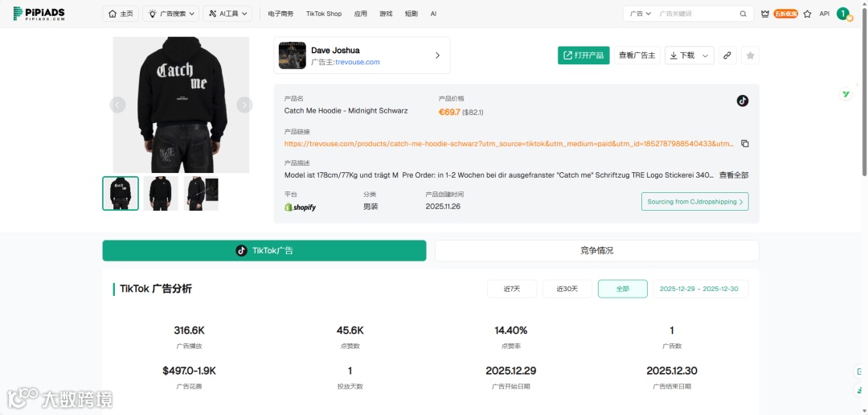Expand the 广告搜索 dropdown menu
Screen dimensions: 868x415
click(170, 14)
